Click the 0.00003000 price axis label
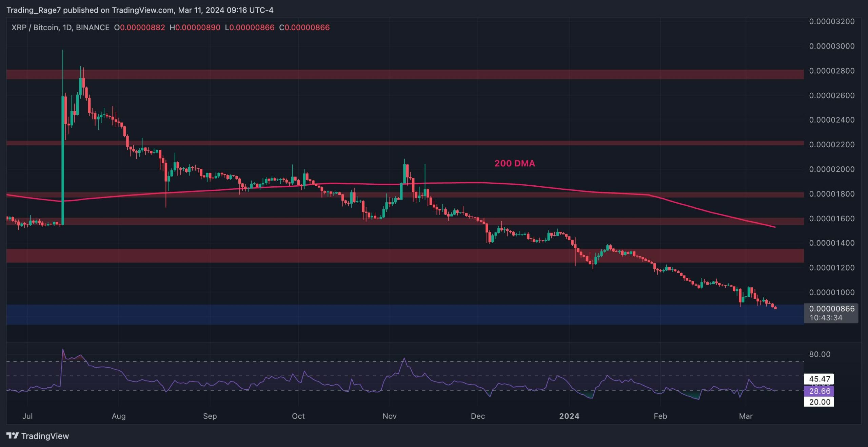Image resolution: width=868 pixels, height=447 pixels. tap(831, 46)
